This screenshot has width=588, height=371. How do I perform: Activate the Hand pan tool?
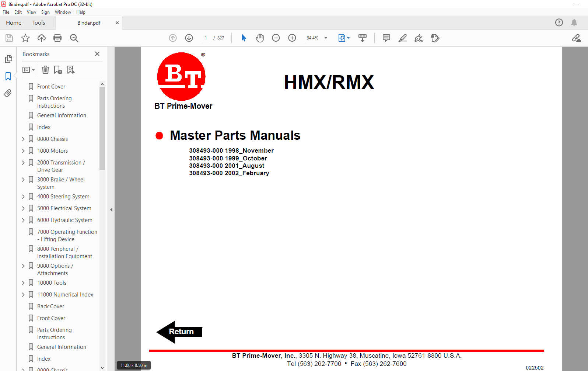coord(260,38)
